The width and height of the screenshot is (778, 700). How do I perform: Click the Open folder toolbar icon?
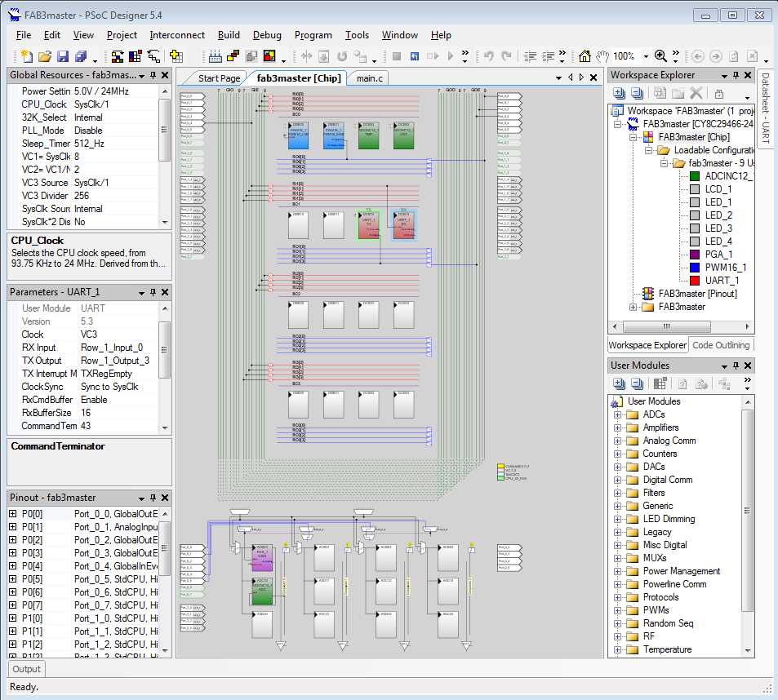[45, 56]
